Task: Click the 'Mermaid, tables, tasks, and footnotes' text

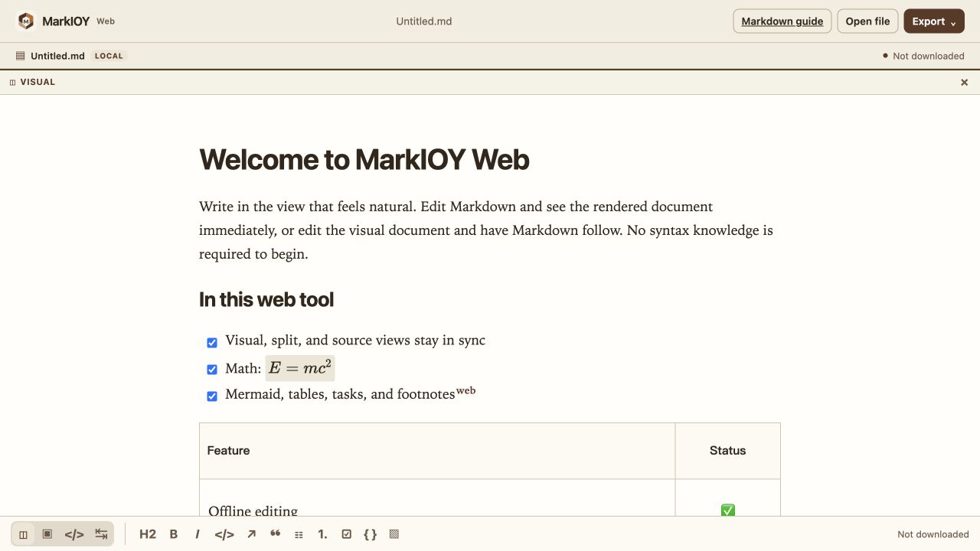Action: coord(340,395)
